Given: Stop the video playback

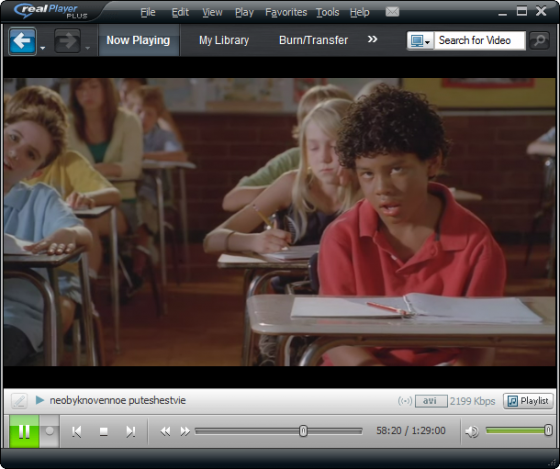Looking at the screenshot, I should (x=104, y=431).
